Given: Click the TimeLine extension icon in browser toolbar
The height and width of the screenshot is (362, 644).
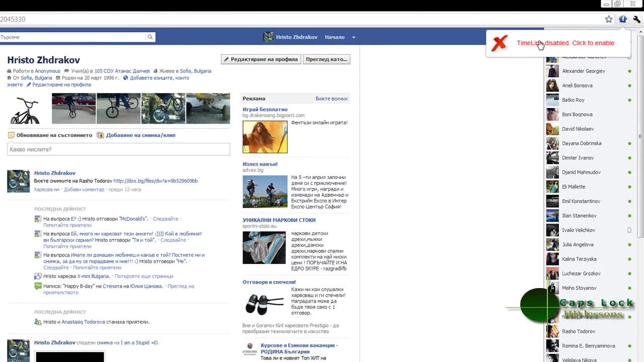Looking at the screenshot, I should [623, 19].
